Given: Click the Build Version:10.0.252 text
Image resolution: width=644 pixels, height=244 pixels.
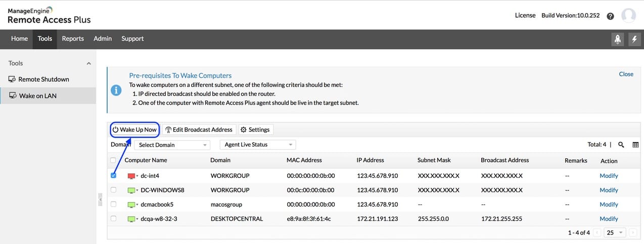Looking at the screenshot, I should click(x=570, y=16).
